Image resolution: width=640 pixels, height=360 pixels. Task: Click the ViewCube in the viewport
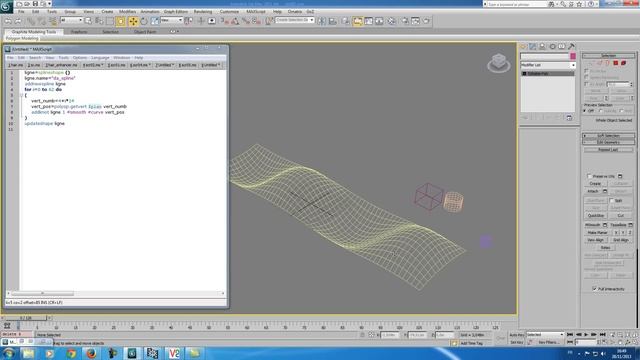499,63
